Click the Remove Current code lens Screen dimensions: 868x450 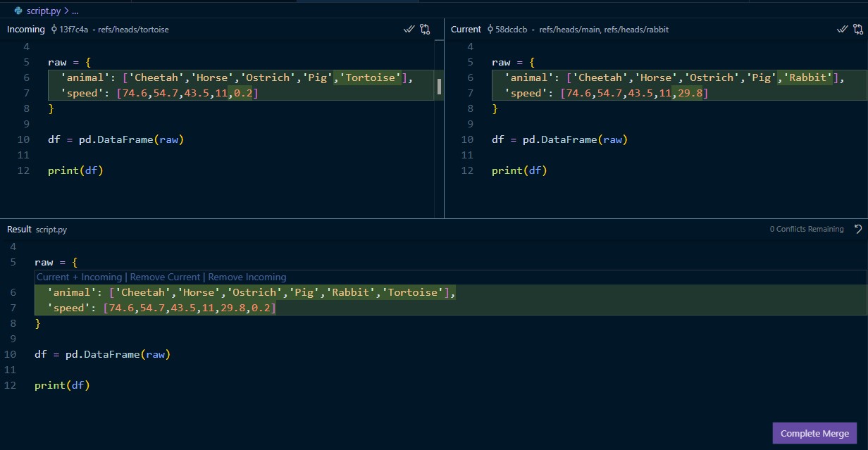click(165, 277)
